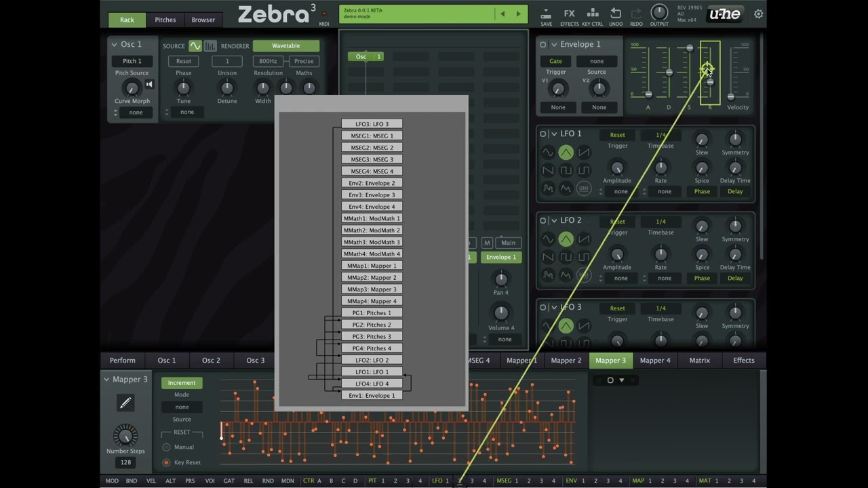The width and height of the screenshot is (868, 488).
Task: Click the pencil draw tool in Mapper 3
Action: (125, 403)
